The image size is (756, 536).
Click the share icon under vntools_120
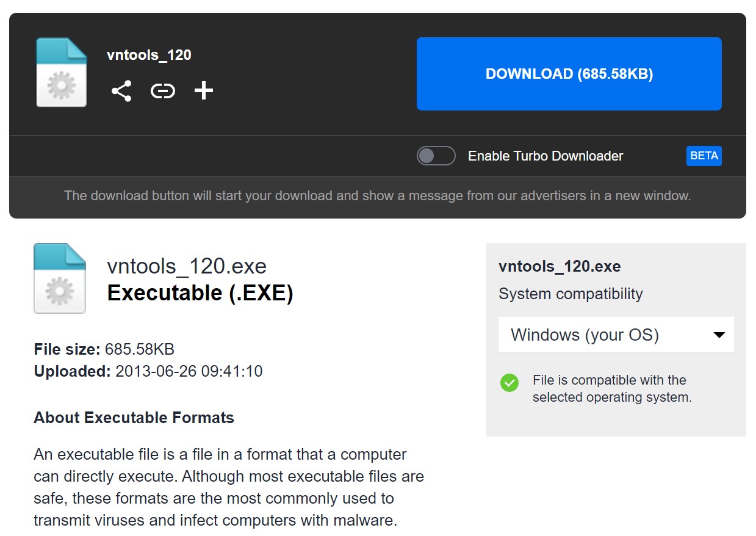click(x=121, y=91)
